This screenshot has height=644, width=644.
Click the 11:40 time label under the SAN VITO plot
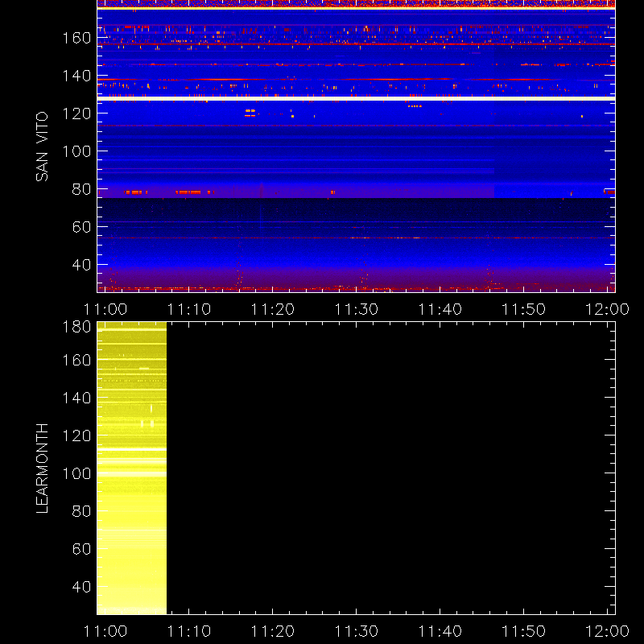tap(440, 309)
